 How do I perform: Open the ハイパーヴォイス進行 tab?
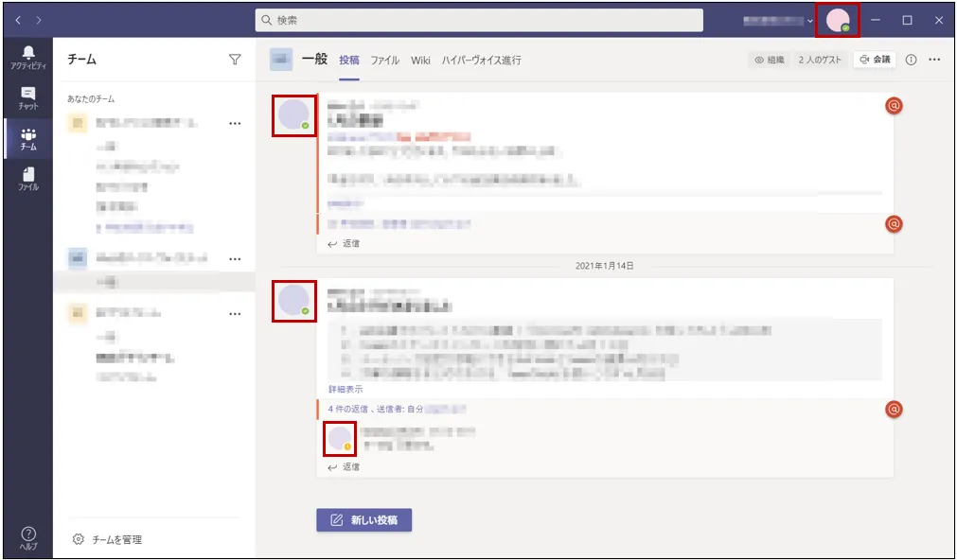(x=481, y=61)
